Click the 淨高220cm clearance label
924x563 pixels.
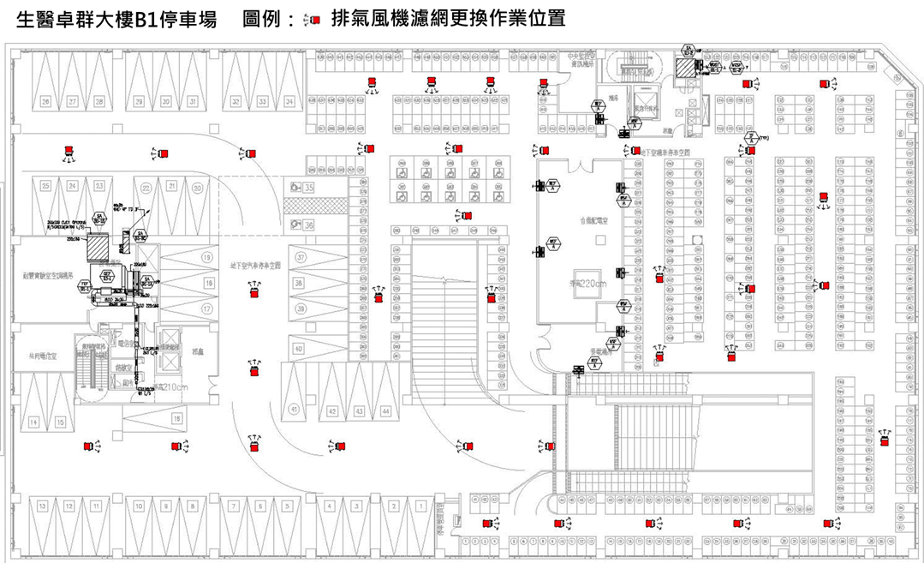[587, 282]
